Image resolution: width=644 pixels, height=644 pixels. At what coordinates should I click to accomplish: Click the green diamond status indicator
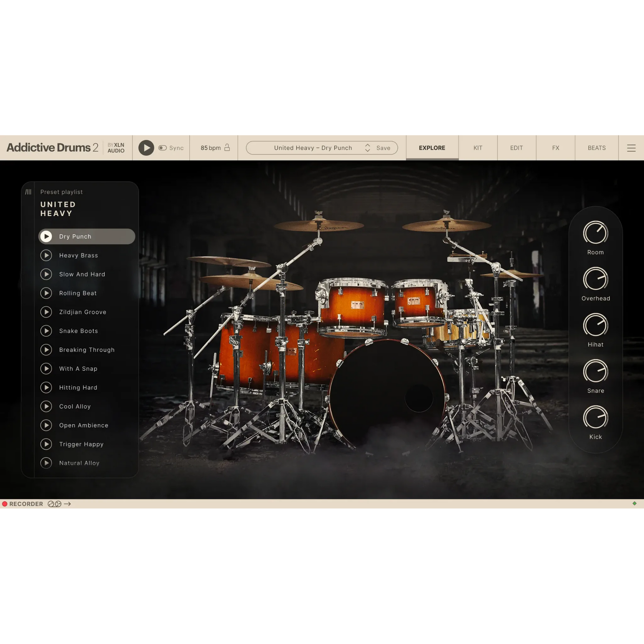(x=634, y=503)
